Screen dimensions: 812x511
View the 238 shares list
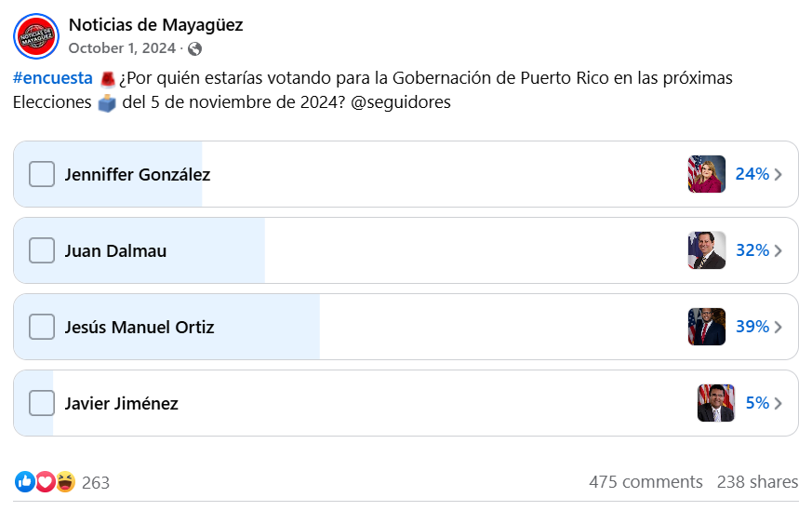click(x=757, y=481)
